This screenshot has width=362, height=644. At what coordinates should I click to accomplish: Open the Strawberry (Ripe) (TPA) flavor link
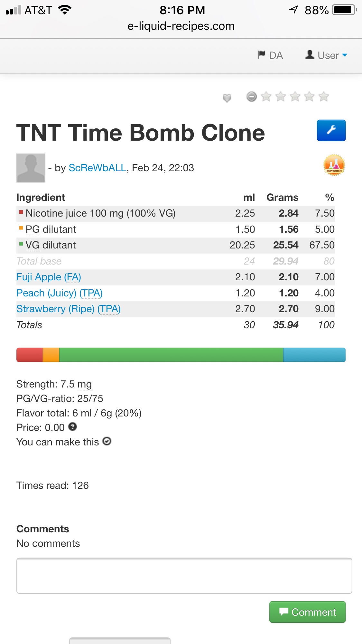pyautogui.click(x=68, y=309)
